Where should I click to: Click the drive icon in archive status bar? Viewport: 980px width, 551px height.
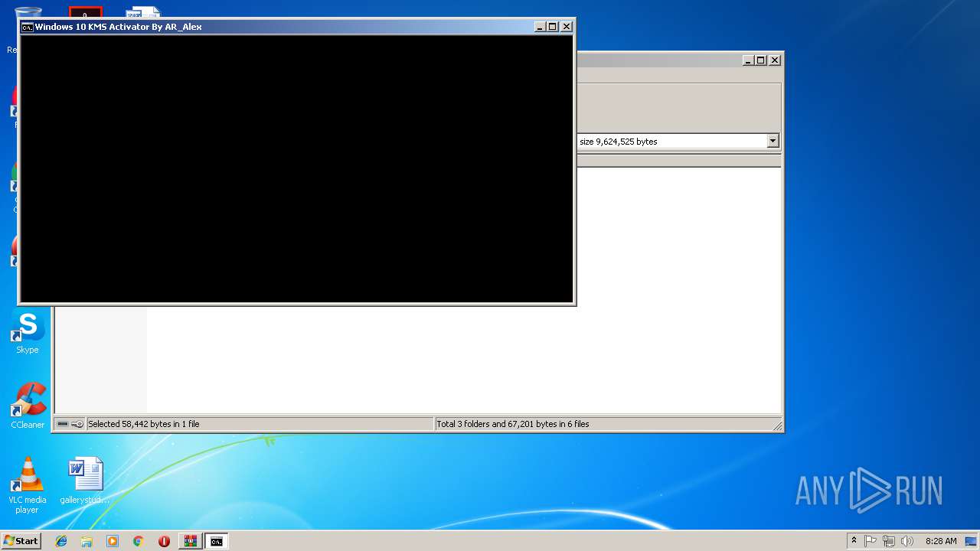click(63, 424)
